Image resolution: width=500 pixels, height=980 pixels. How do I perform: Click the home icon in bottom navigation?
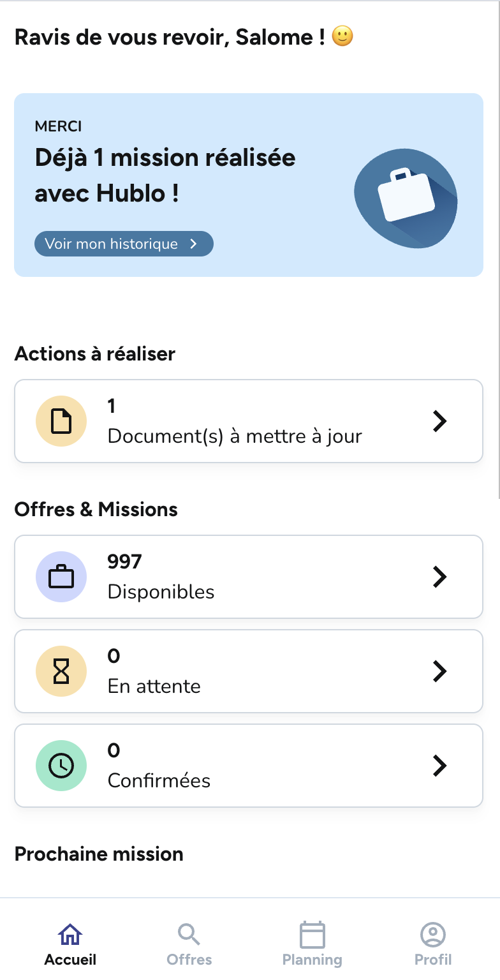point(70,935)
